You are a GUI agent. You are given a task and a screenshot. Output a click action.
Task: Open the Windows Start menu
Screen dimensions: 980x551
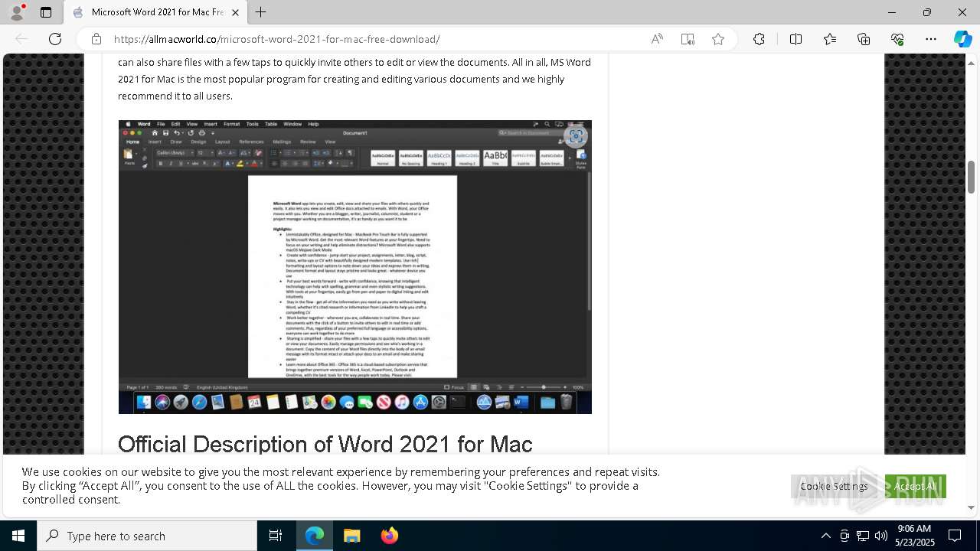tap(18, 536)
